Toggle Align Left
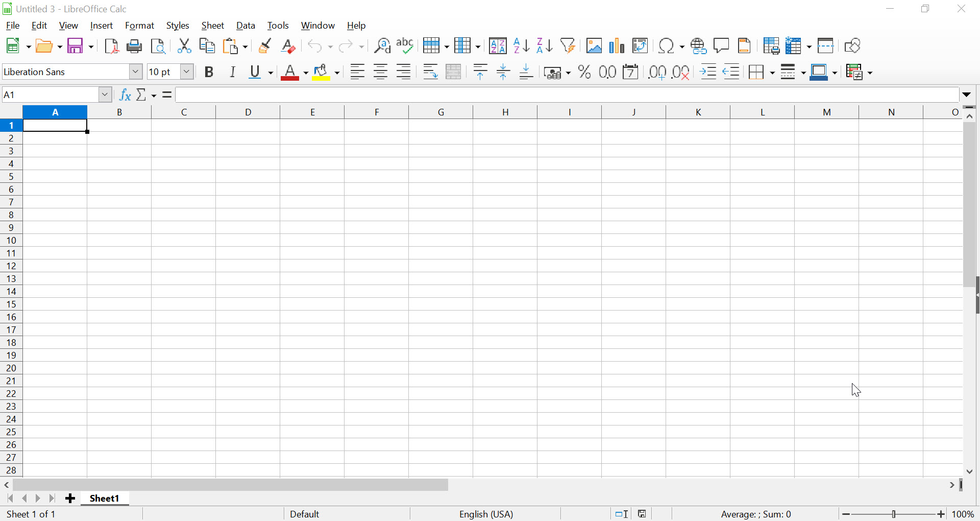 click(x=358, y=72)
